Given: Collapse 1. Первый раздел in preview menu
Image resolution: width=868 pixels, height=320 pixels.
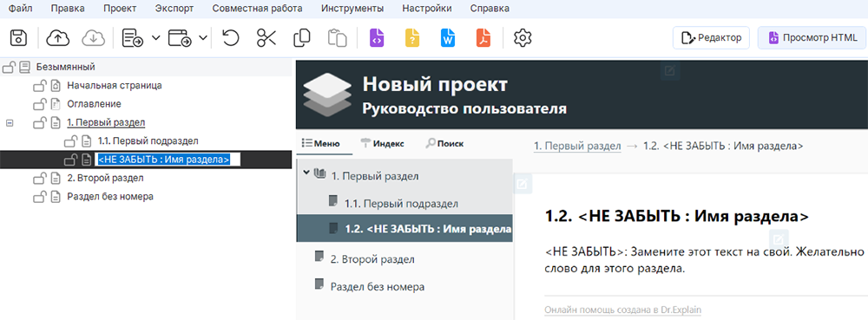Looking at the screenshot, I should pyautogui.click(x=306, y=173).
